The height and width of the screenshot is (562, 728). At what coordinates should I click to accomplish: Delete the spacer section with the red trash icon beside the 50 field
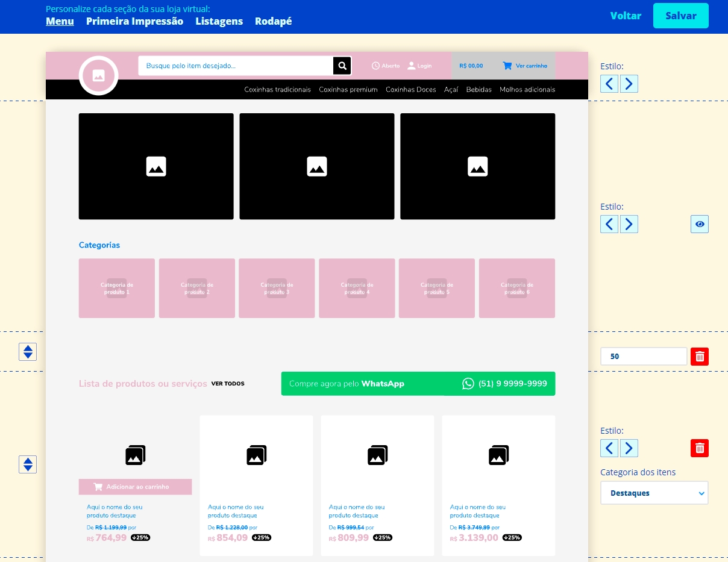point(700,357)
